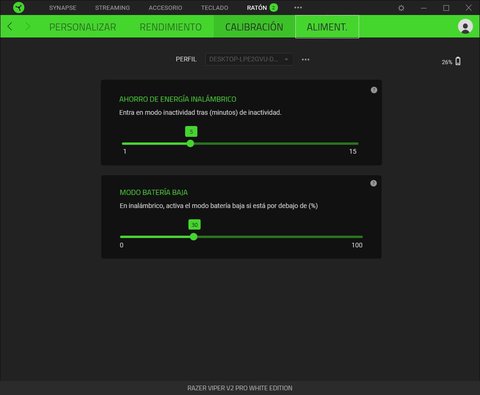This screenshot has height=395, width=480.
Task: Open the user account avatar
Action: point(465,27)
